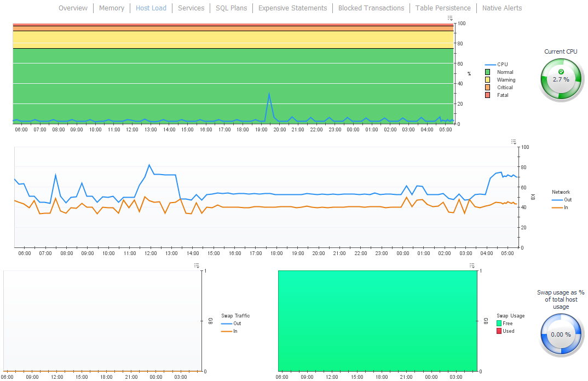Click the orange "In" icon in Swap Traffic legend
Viewport: 588px width, 381px height.
pyautogui.click(x=227, y=331)
